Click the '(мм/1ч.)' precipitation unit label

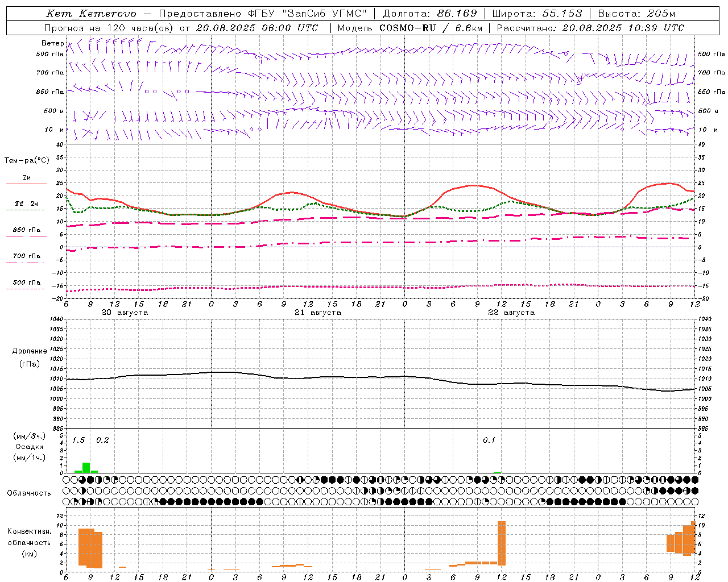30,458
